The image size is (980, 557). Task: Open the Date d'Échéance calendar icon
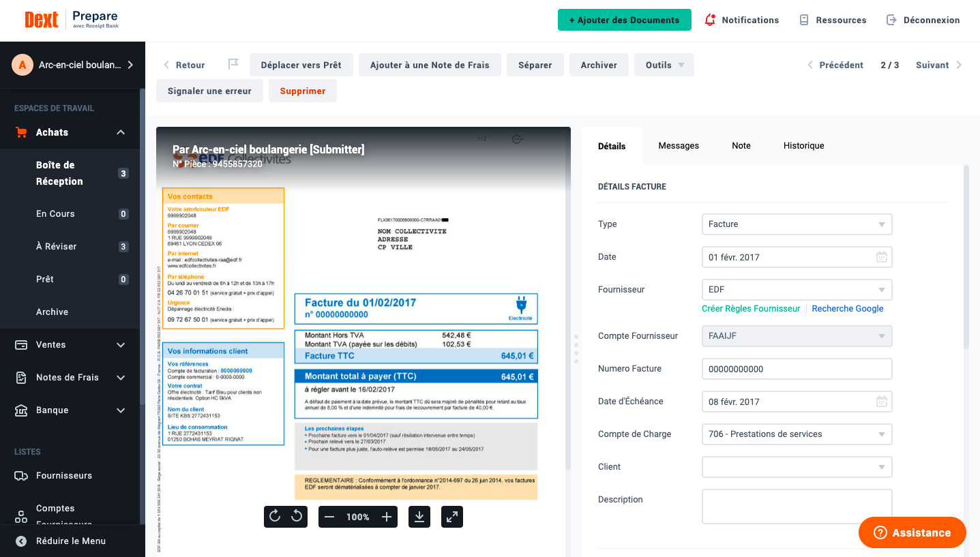[x=881, y=402]
